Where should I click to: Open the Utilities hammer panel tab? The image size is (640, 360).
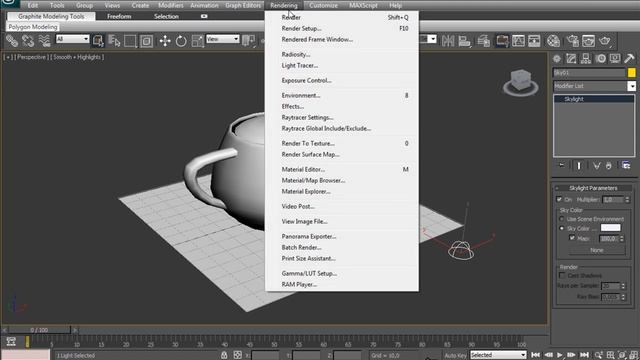pyautogui.click(x=629, y=58)
